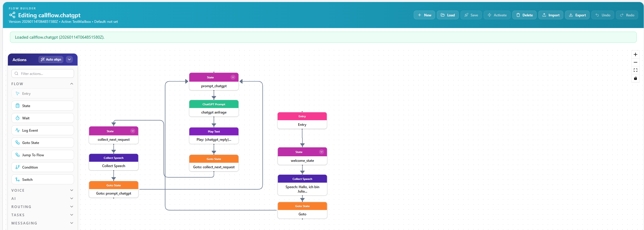
Task: Zoom in on the canvas
Action: [635, 54]
